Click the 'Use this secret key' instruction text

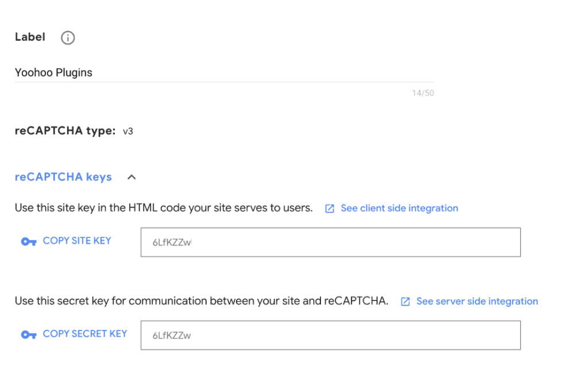202,301
